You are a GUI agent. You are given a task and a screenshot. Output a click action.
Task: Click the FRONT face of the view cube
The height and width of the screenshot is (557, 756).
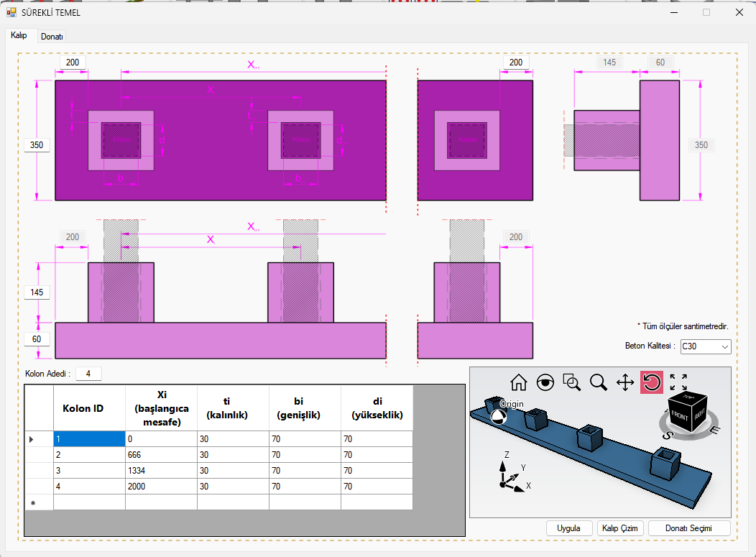(x=679, y=417)
